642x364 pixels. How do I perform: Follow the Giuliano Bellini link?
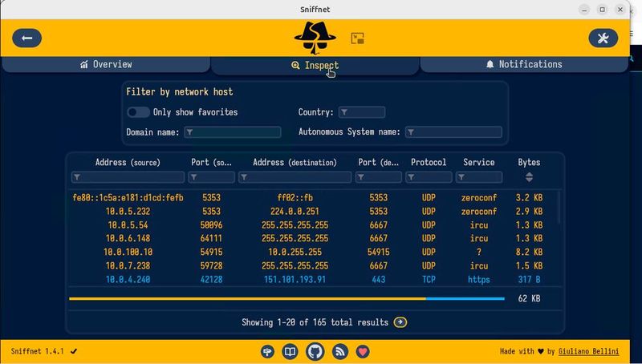588,351
